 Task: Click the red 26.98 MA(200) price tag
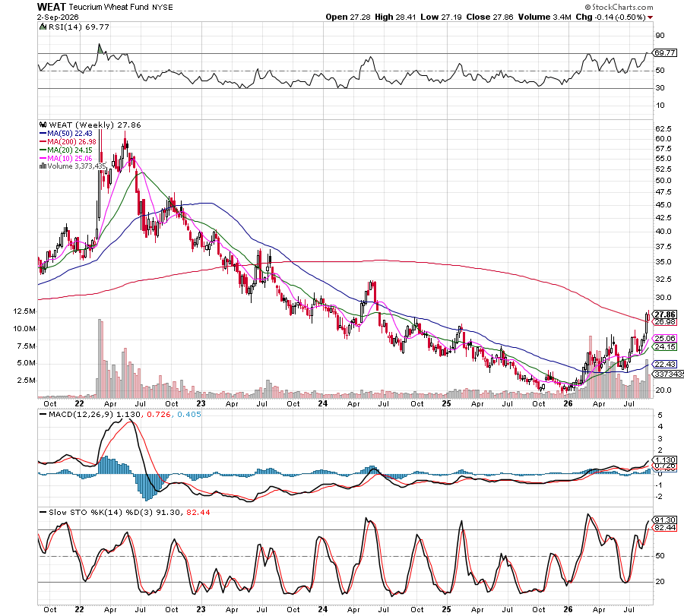coord(665,322)
